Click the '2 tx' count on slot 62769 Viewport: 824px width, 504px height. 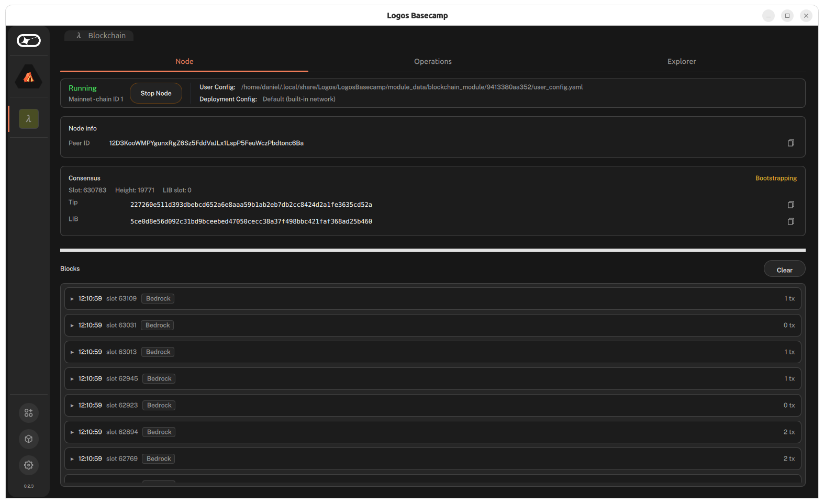click(789, 458)
